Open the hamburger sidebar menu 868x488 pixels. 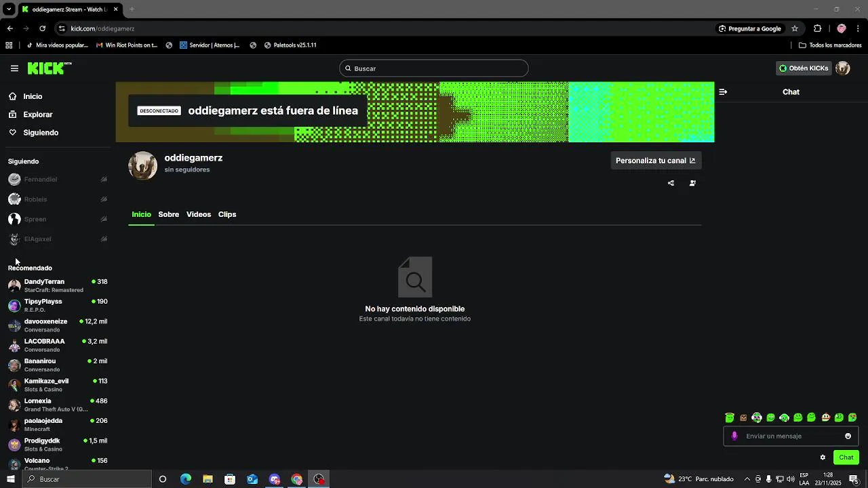[x=14, y=68]
